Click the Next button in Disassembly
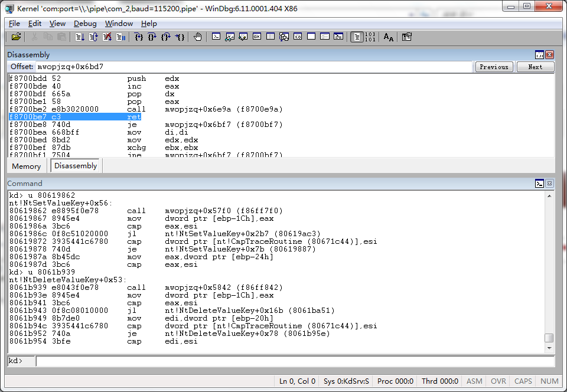567x392 pixels. coord(535,67)
